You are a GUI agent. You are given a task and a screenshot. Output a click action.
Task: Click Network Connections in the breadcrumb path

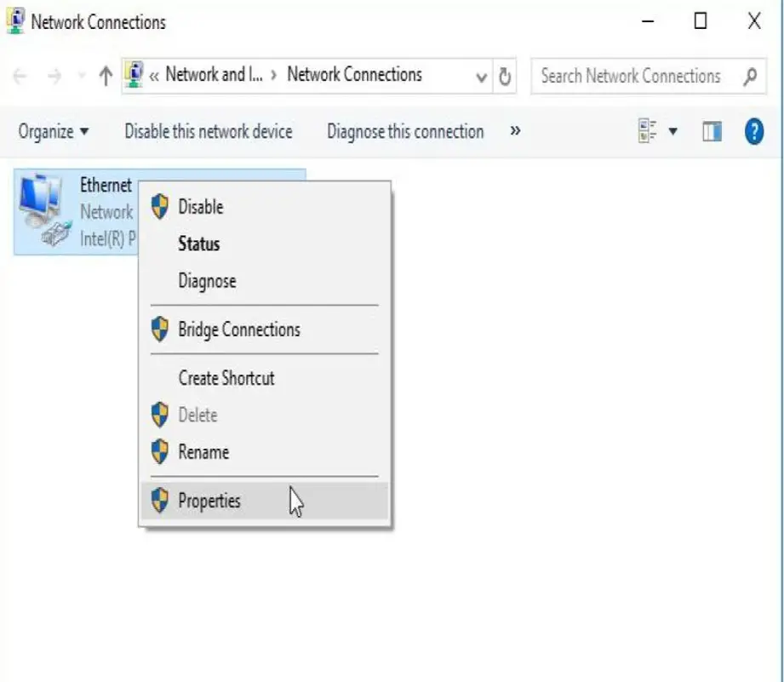click(354, 75)
